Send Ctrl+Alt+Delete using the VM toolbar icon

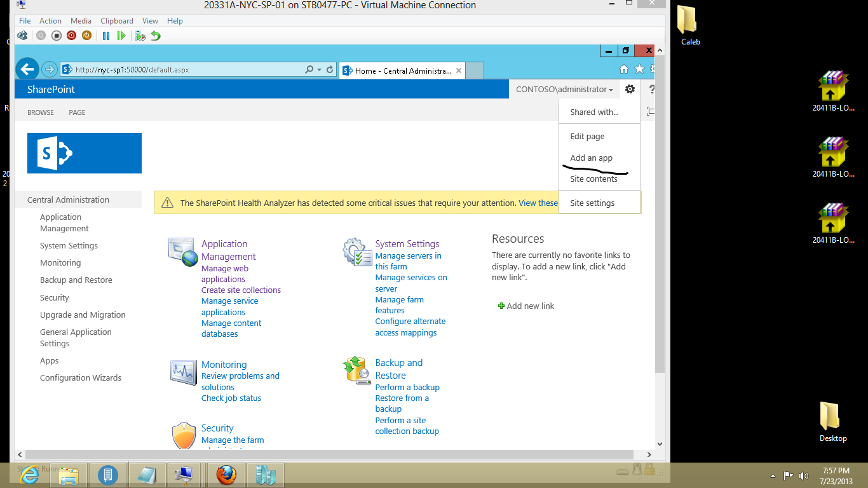(23, 36)
